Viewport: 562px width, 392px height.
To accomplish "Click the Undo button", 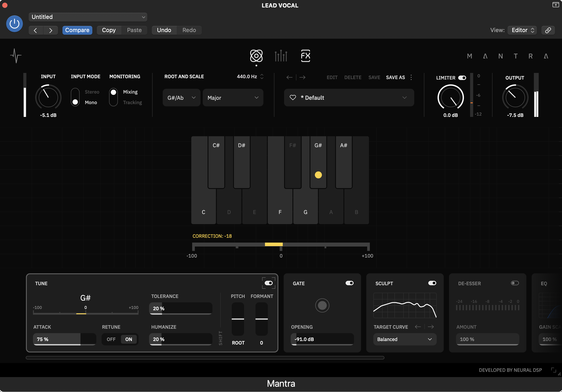I will click(x=164, y=30).
